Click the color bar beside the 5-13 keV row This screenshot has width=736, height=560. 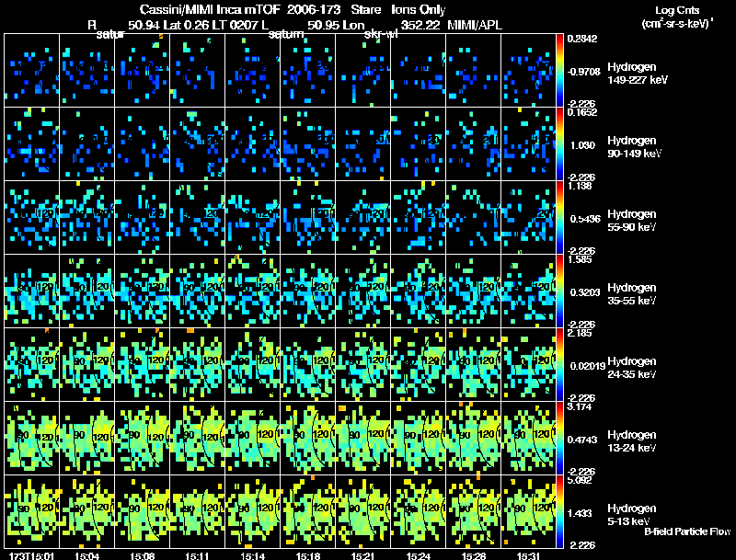point(559,512)
